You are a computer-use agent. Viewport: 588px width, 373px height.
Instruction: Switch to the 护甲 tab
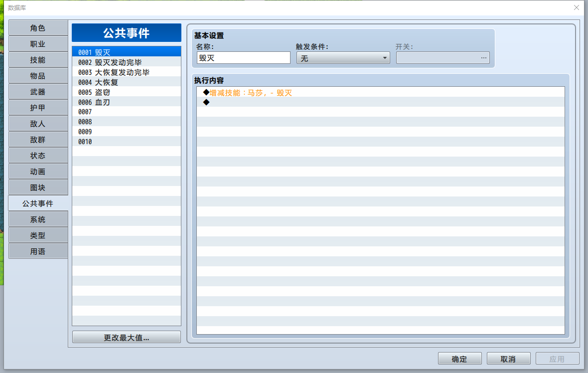tap(38, 108)
